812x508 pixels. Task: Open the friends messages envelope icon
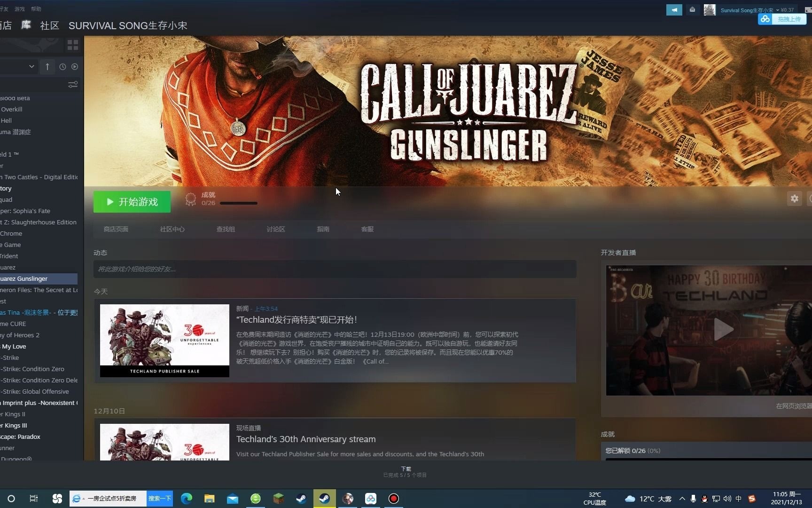692,10
